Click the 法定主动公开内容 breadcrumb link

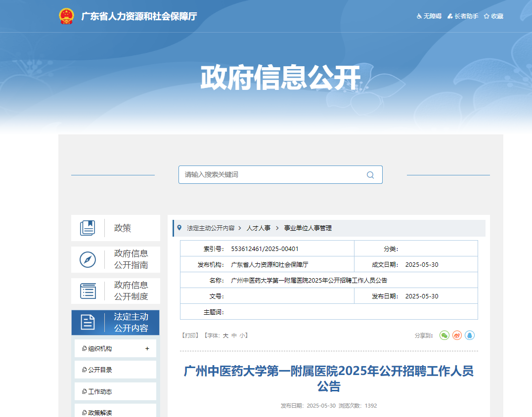tap(211, 228)
